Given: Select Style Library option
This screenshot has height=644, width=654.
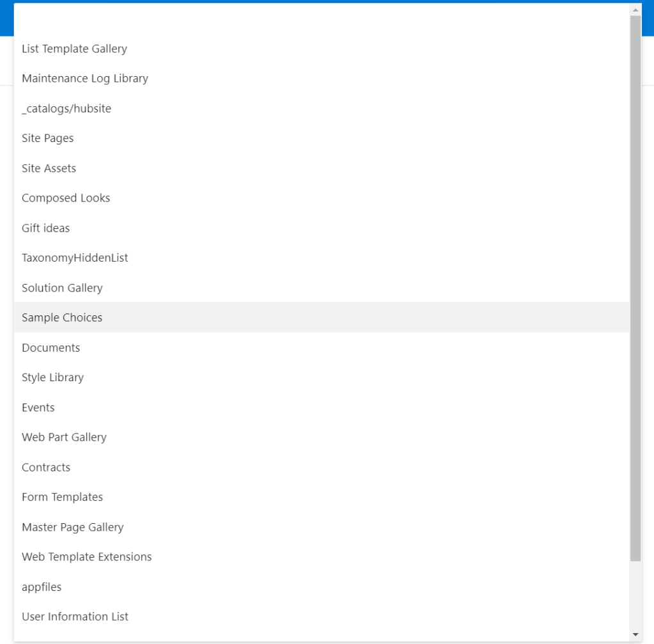Looking at the screenshot, I should (53, 377).
